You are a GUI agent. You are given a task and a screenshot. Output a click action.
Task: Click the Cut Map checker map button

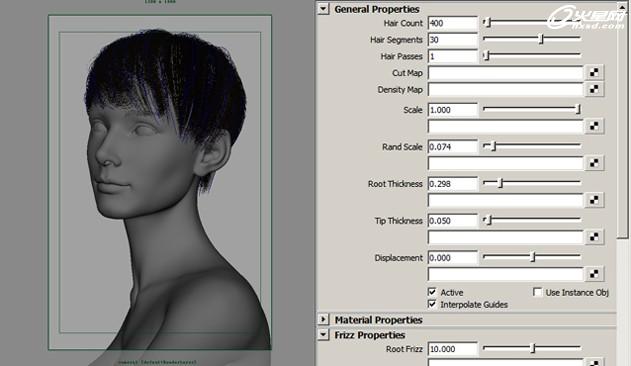click(x=594, y=72)
